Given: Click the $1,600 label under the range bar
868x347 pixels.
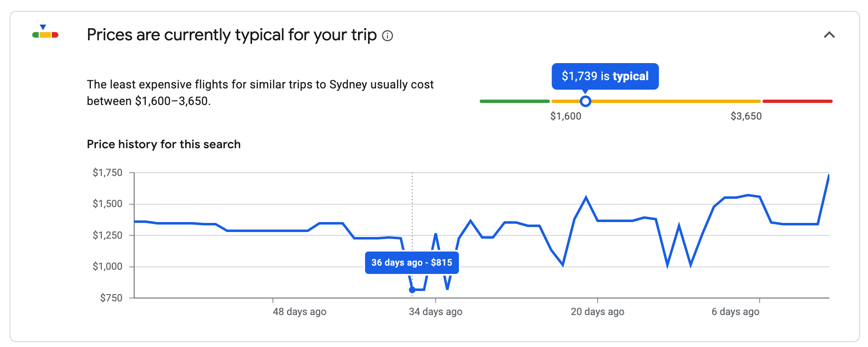Looking at the screenshot, I should tap(566, 116).
